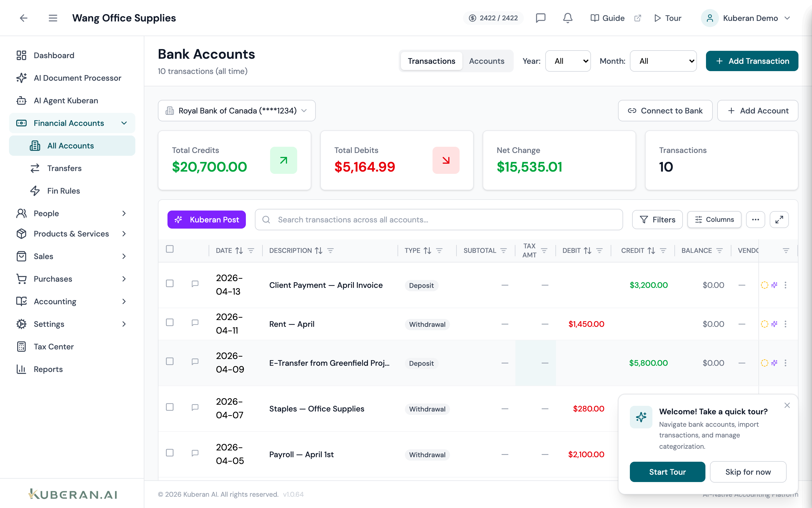The width and height of the screenshot is (812, 508).
Task: Open kebab menu on Rent — April row
Action: (785, 324)
